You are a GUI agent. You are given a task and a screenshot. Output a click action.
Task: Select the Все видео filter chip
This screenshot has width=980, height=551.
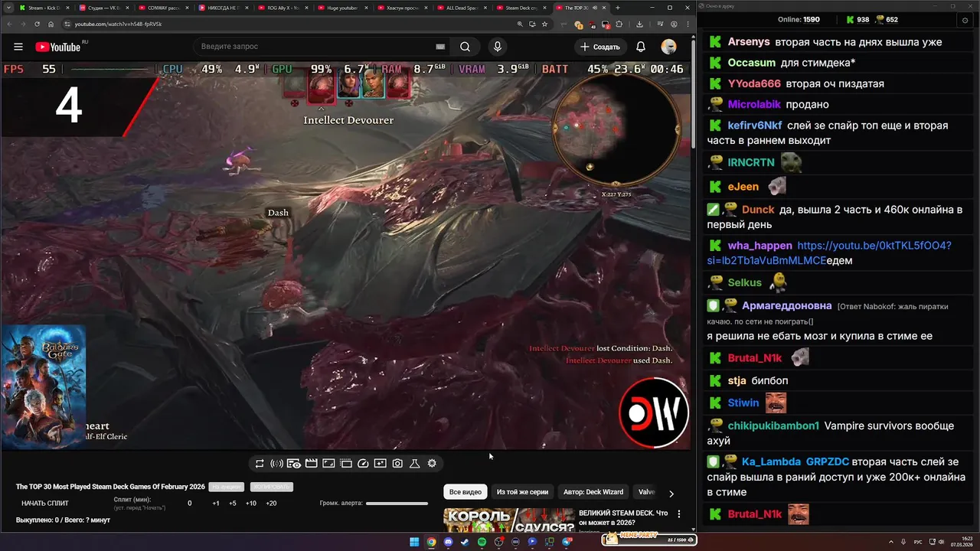pyautogui.click(x=465, y=492)
